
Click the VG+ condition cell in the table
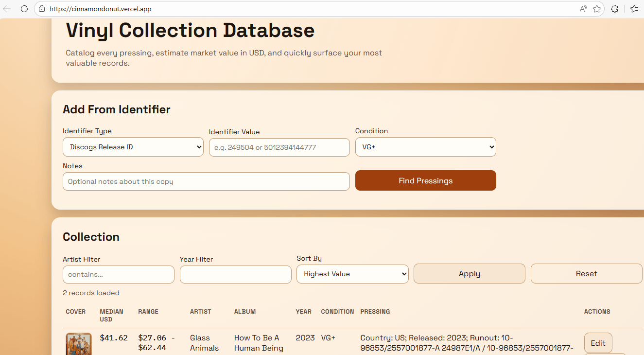tap(328, 337)
